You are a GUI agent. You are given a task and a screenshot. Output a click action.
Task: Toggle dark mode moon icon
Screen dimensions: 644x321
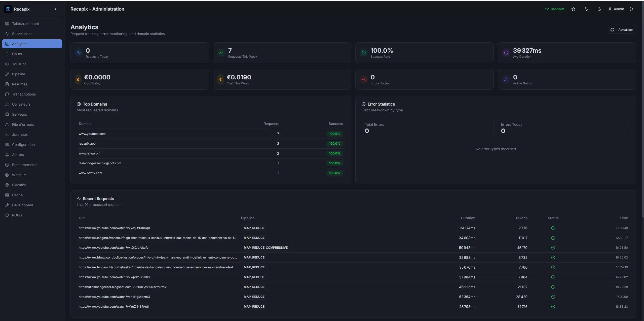tap(599, 9)
